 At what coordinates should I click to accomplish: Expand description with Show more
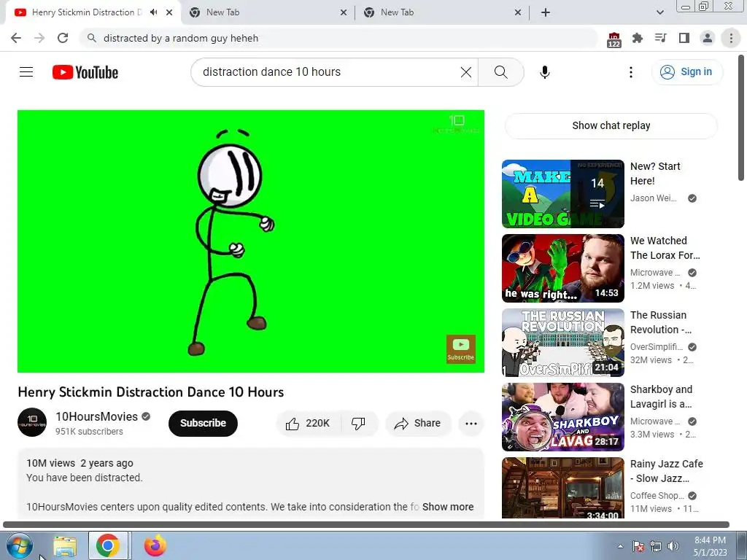coord(448,507)
